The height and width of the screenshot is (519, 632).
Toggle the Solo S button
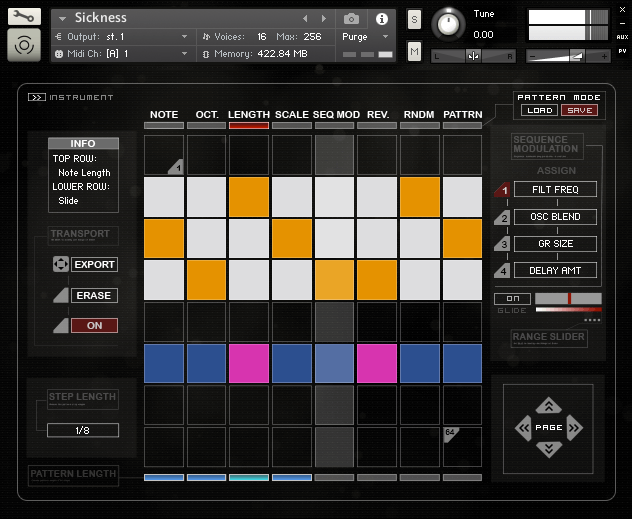(414, 20)
